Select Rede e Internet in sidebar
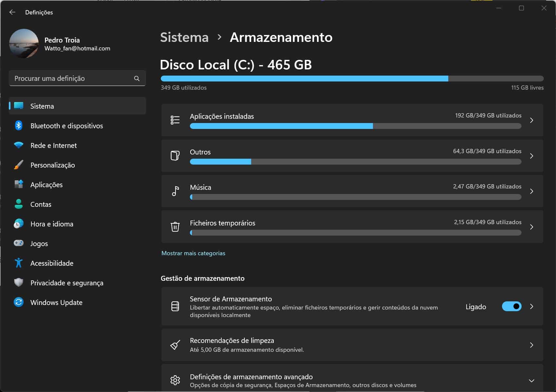The image size is (556, 392). click(53, 146)
